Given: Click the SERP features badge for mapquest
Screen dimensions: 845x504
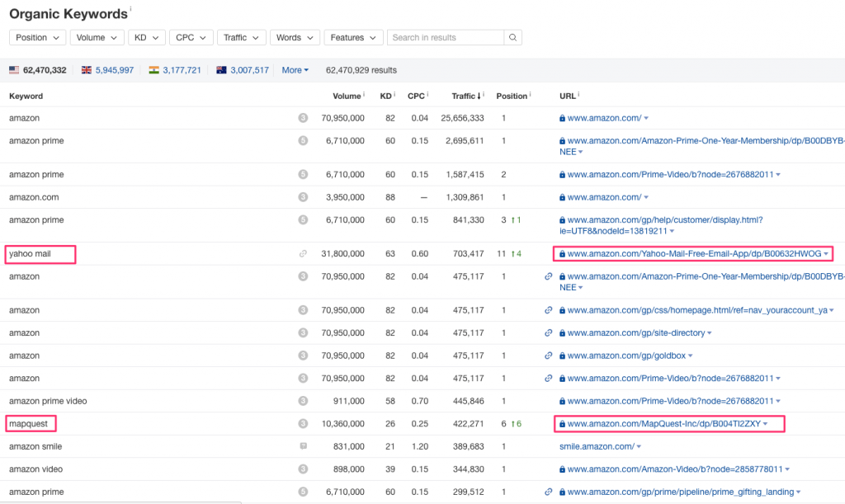Looking at the screenshot, I should [303, 424].
